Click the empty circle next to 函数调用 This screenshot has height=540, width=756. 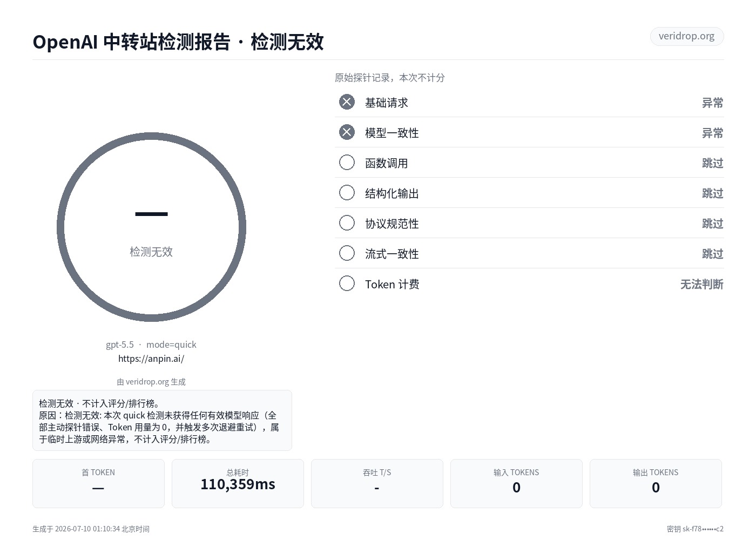(x=347, y=163)
